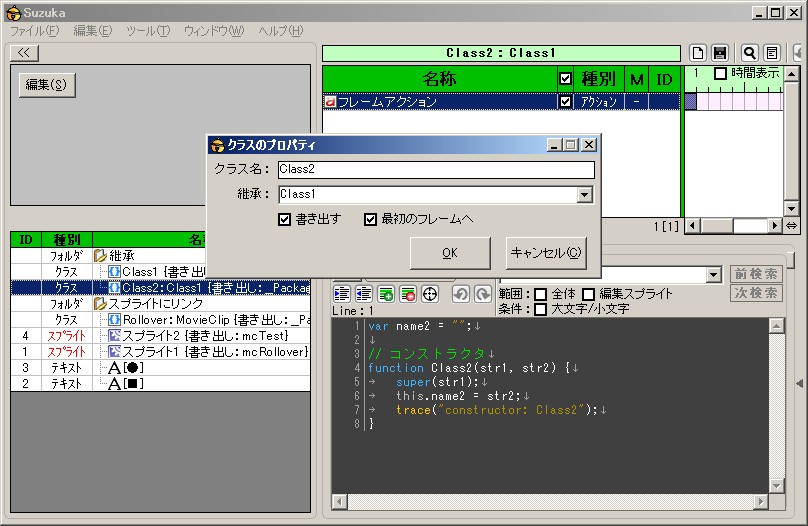Click the script editor horizontal scrollbar left arrow
Image resolution: width=808 pixels, height=526 pixels.
340,501
